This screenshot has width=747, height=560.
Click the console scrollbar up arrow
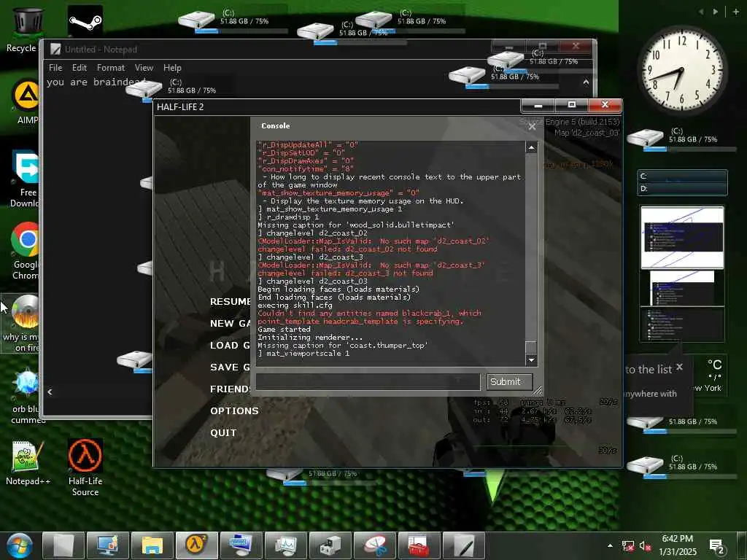[531, 147]
